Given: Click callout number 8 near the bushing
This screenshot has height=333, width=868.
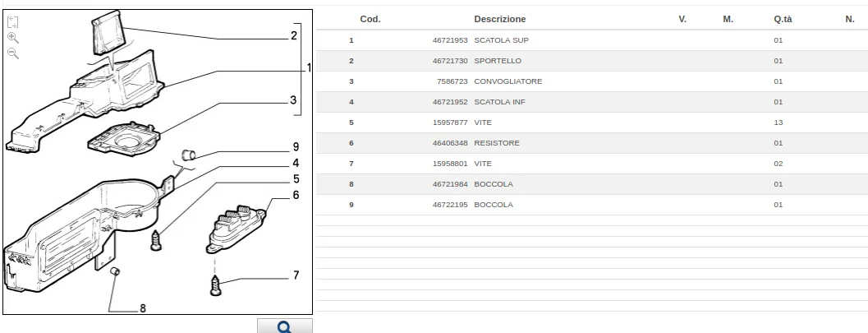Looking at the screenshot, I should [x=143, y=308].
